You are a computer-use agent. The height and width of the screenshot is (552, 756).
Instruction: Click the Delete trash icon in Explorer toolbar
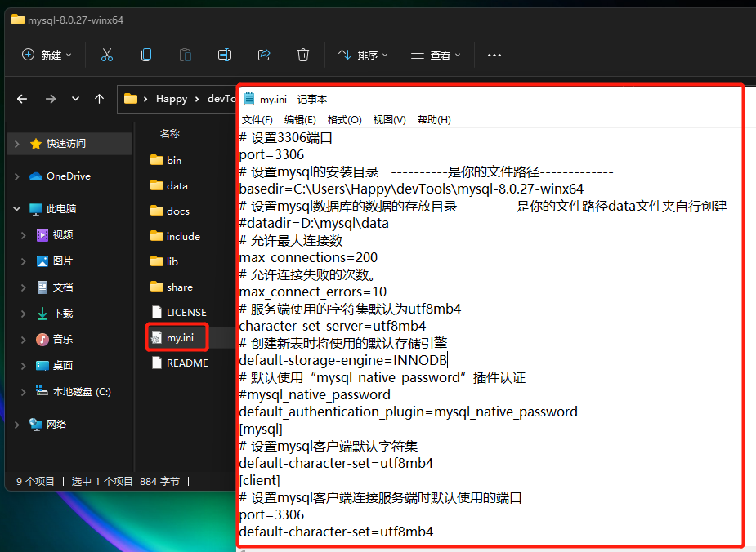pos(302,55)
